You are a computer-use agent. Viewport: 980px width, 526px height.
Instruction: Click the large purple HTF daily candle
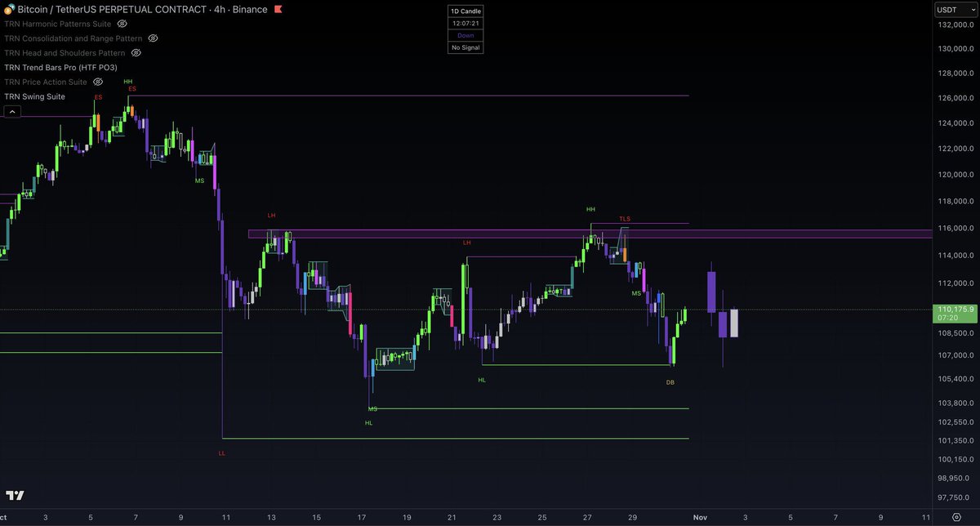[711, 292]
